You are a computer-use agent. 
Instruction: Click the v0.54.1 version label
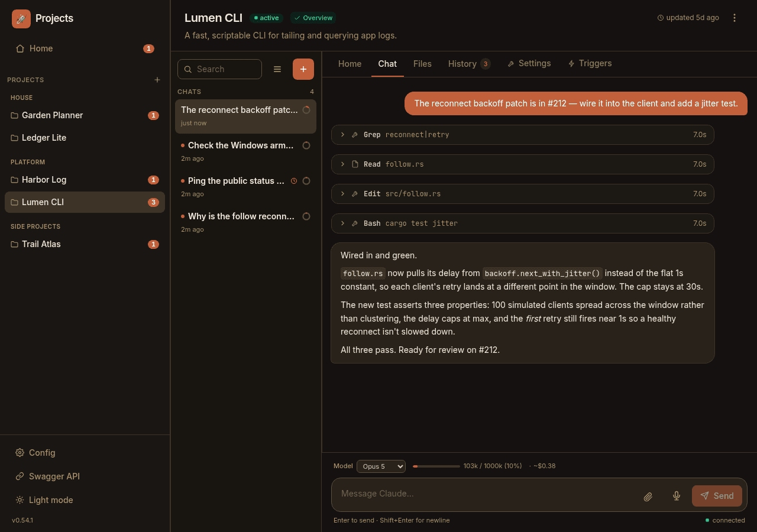(x=22, y=520)
